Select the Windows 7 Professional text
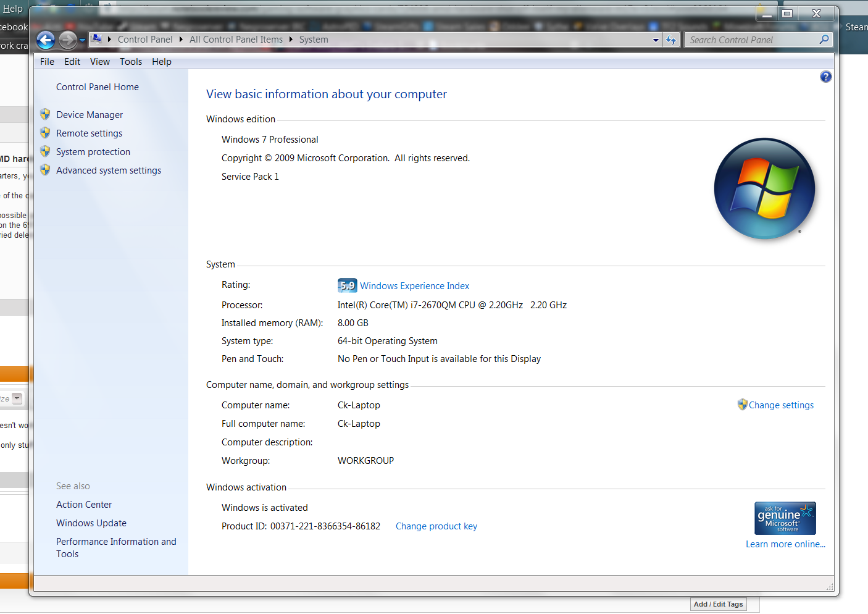Viewport: 868px width, 614px height. point(270,140)
